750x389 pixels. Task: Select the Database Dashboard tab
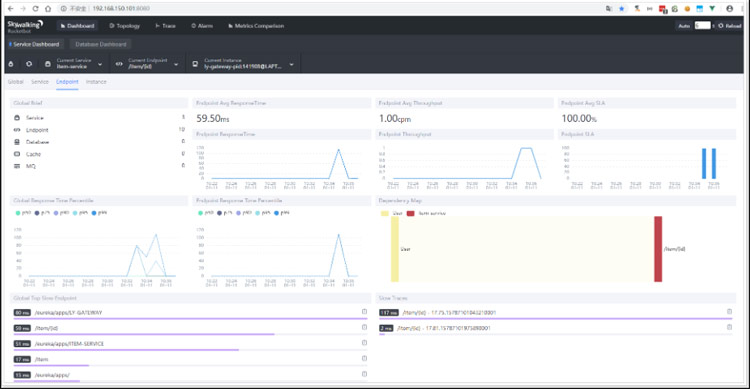coord(100,44)
